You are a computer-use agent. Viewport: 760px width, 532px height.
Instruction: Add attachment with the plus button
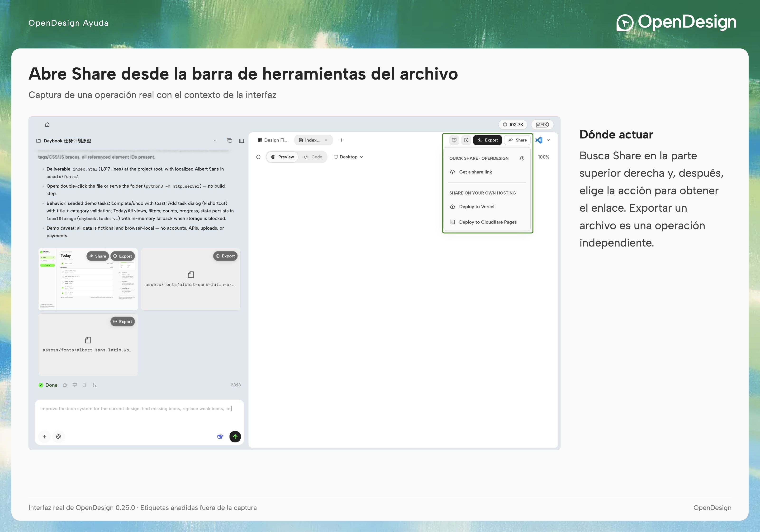(44, 437)
